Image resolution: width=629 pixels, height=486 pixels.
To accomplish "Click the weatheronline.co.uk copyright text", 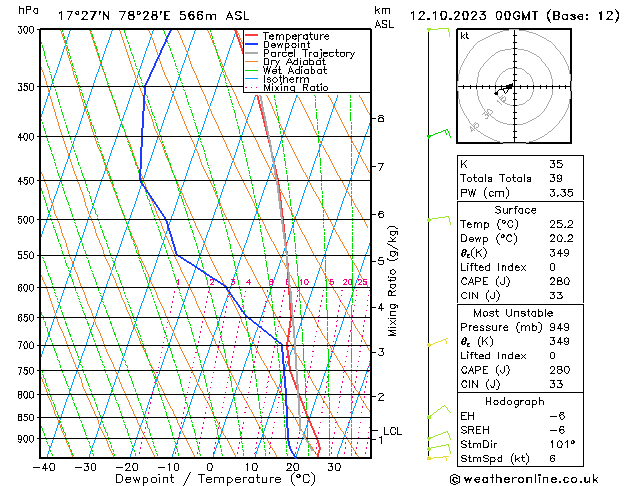I will (524, 479).
